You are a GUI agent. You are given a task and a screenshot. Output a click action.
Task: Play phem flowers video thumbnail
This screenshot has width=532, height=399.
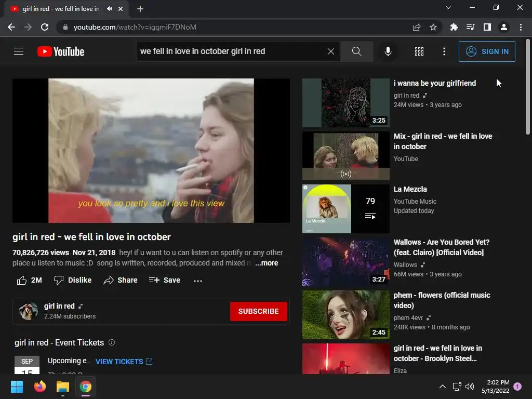pyautogui.click(x=345, y=315)
